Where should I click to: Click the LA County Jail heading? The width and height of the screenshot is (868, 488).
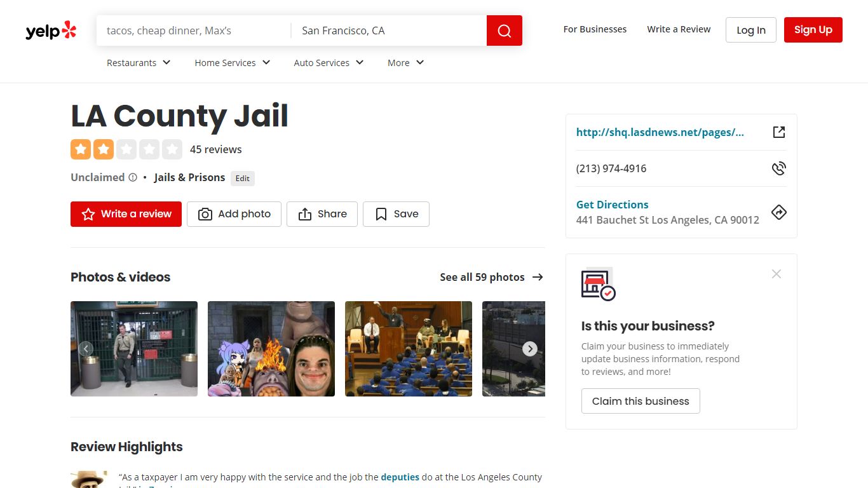click(x=180, y=116)
